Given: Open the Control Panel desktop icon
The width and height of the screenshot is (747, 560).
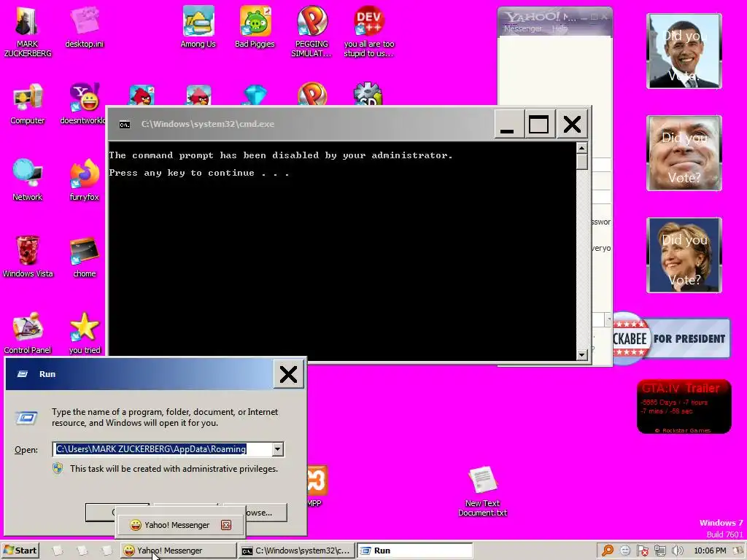Looking at the screenshot, I should [28, 333].
